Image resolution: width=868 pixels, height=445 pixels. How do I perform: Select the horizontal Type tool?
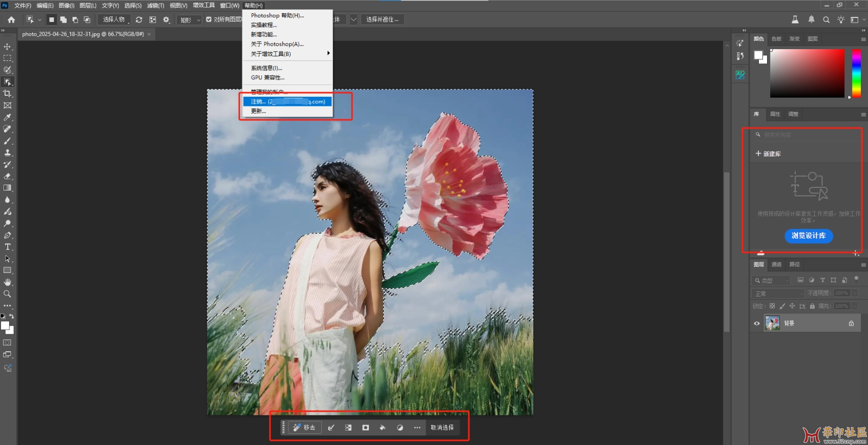point(7,247)
